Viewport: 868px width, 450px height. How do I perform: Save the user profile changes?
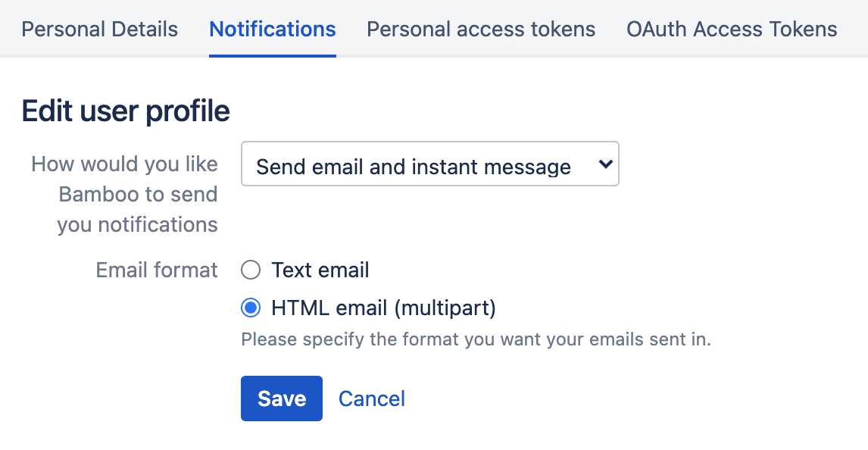click(x=281, y=398)
